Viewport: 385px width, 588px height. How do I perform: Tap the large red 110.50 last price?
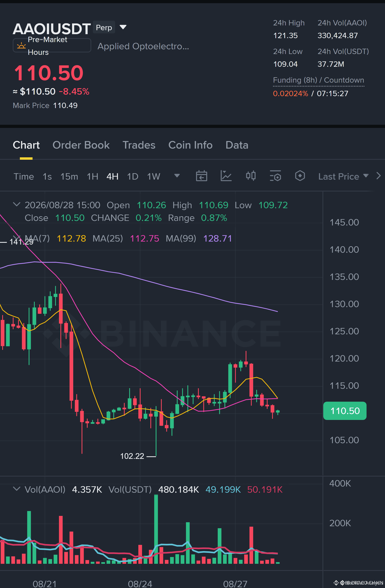tap(49, 73)
